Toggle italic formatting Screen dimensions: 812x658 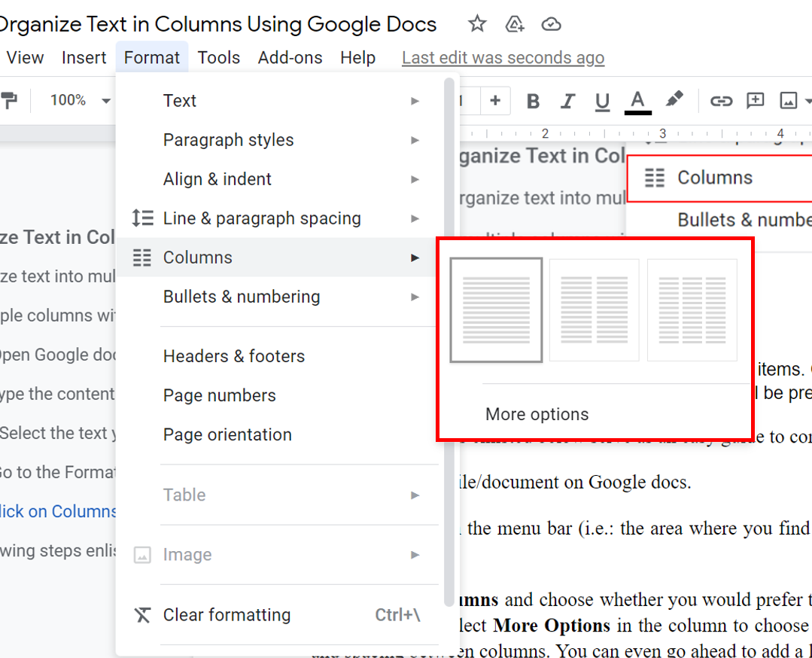click(568, 101)
